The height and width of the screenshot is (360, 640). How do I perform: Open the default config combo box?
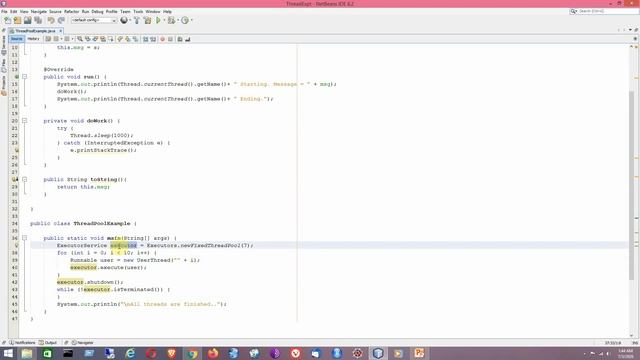pos(94,20)
